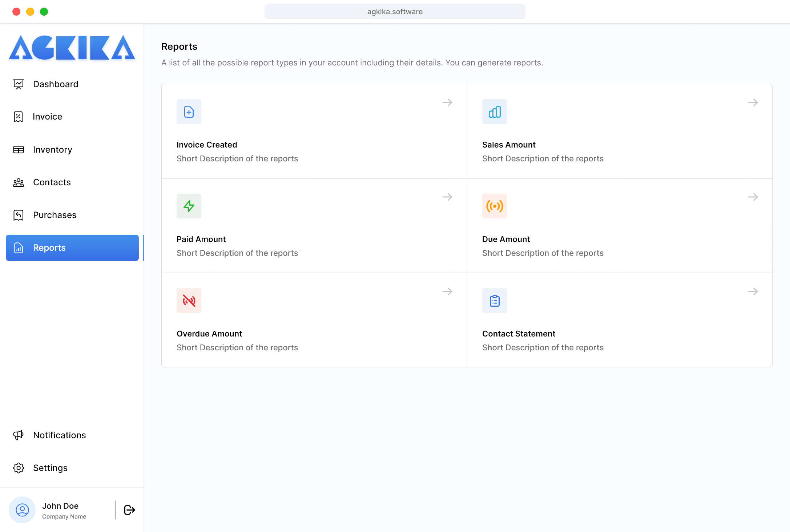Viewport: 790px width, 532px height.
Task: Click the logout icon beside John Doe
Action: (129, 510)
